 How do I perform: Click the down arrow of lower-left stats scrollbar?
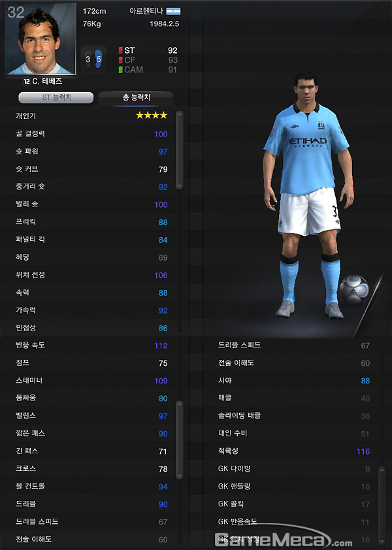(179, 476)
